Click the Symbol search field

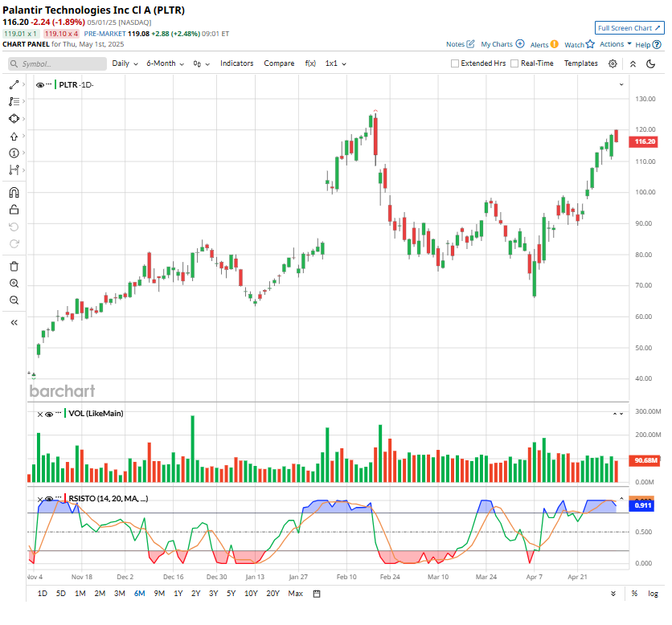coord(58,63)
